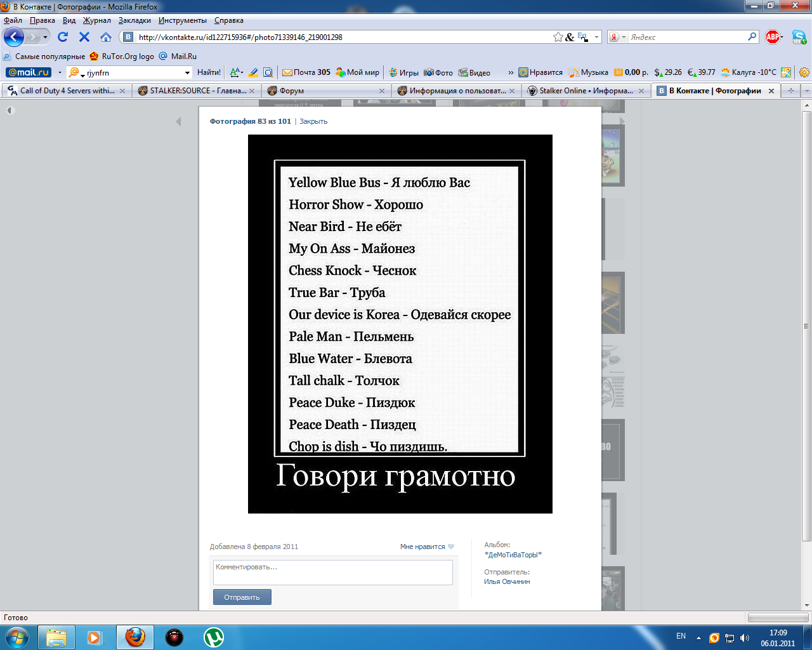The height and width of the screenshot is (650, 812).
Task: Open the Закладки menu
Action: (134, 20)
